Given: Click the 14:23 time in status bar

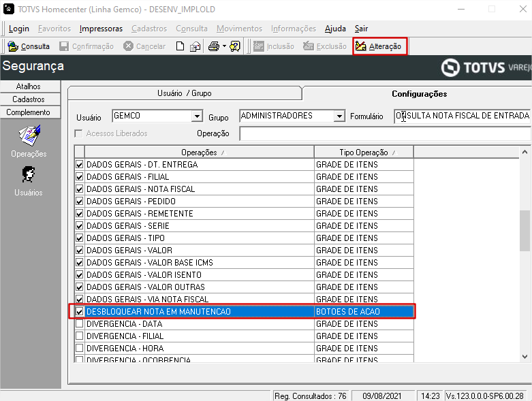Looking at the screenshot, I should click(430, 396).
